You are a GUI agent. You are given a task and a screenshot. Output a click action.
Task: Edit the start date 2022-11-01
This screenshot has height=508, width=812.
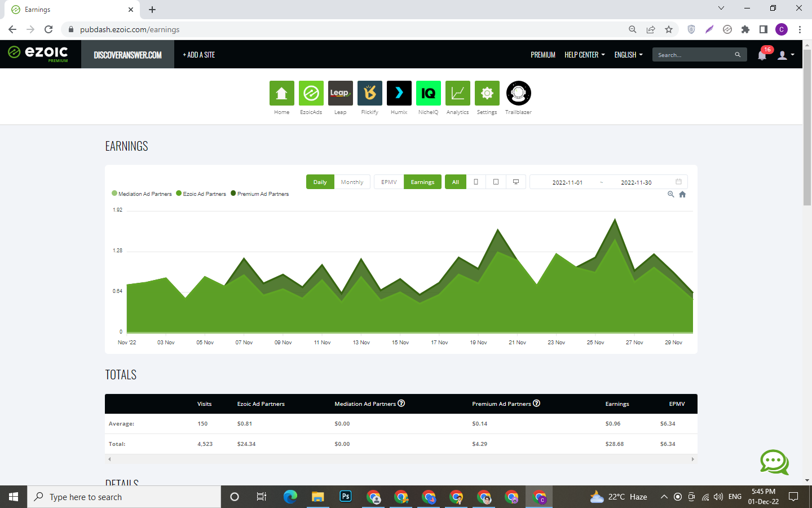[x=567, y=182]
